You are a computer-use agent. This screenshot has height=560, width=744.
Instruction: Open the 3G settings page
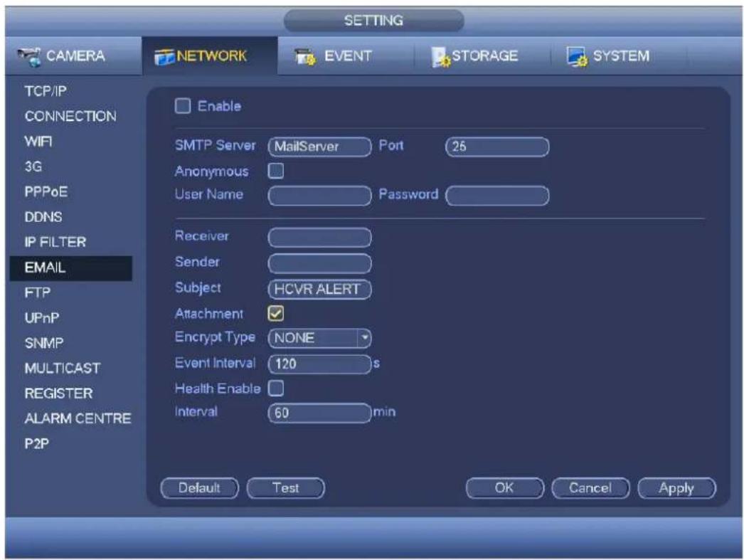click(x=33, y=167)
